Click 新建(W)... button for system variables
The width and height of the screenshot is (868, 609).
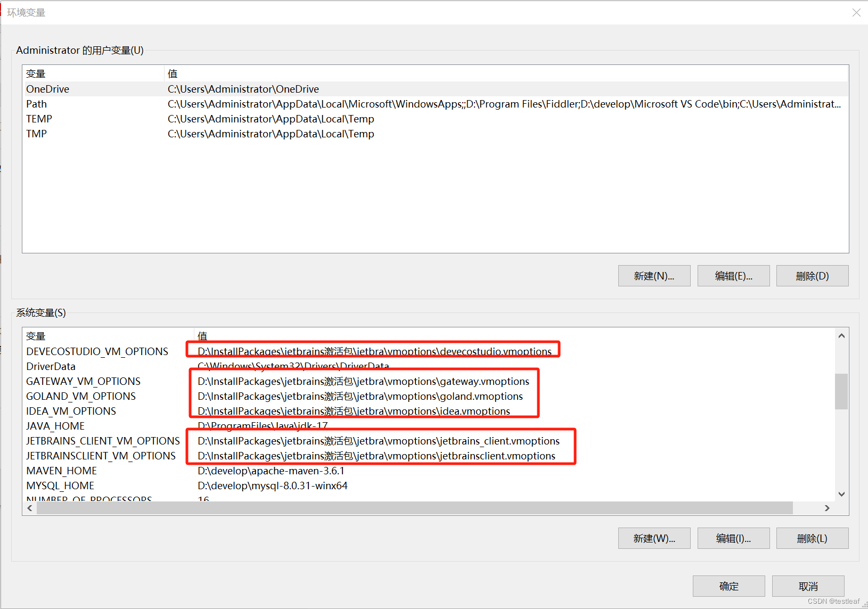pyautogui.click(x=654, y=538)
